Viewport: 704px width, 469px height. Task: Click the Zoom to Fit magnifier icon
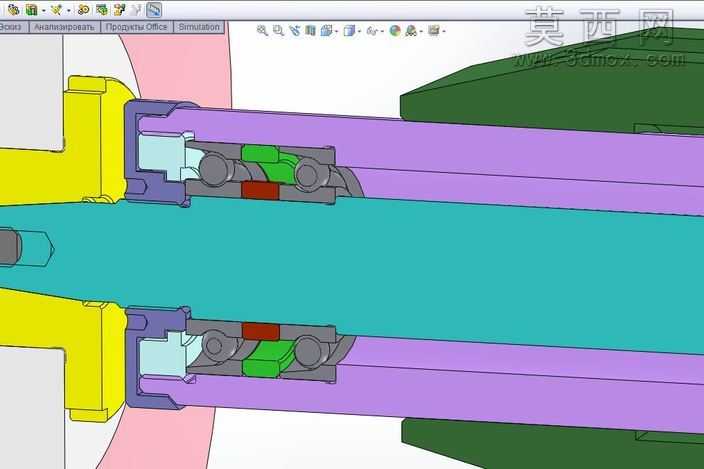coord(262,31)
